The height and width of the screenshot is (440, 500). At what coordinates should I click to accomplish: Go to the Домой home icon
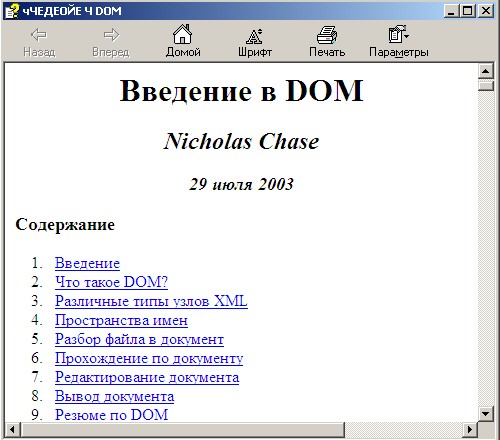[183, 34]
